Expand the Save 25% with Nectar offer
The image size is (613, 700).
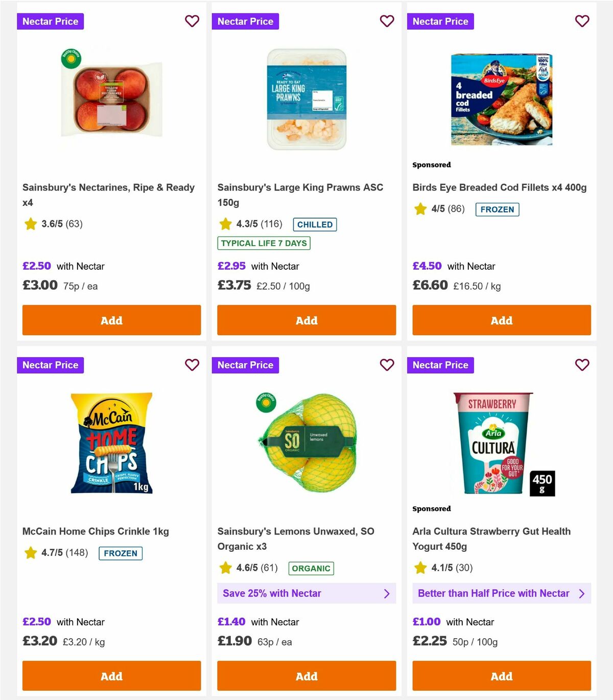(306, 593)
